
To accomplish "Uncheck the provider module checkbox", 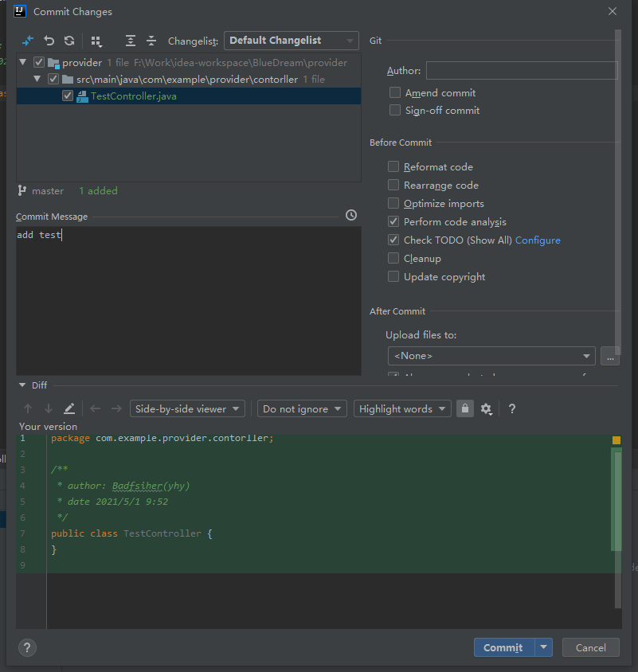I will [38, 63].
